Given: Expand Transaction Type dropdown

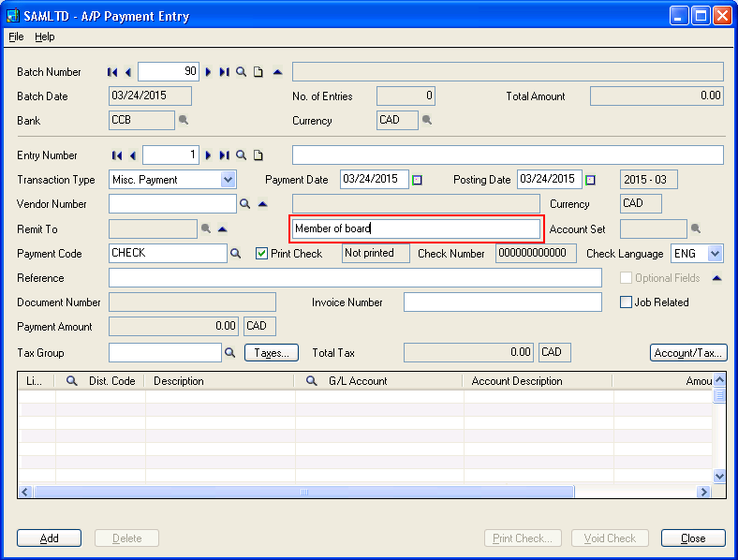Looking at the screenshot, I should (228, 180).
